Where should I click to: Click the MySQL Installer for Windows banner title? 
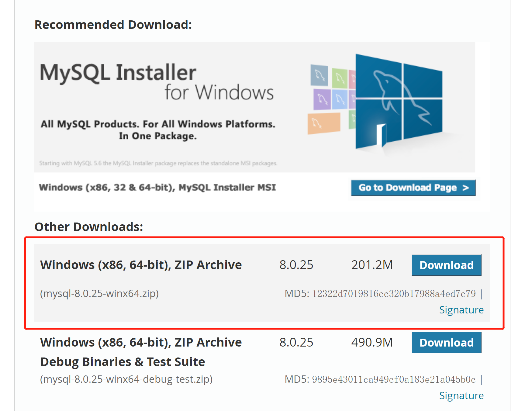tap(157, 81)
